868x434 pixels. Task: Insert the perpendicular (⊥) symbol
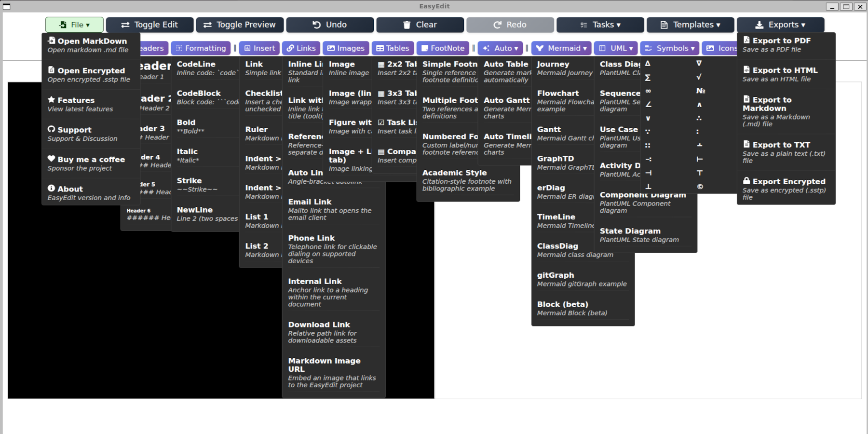point(648,186)
